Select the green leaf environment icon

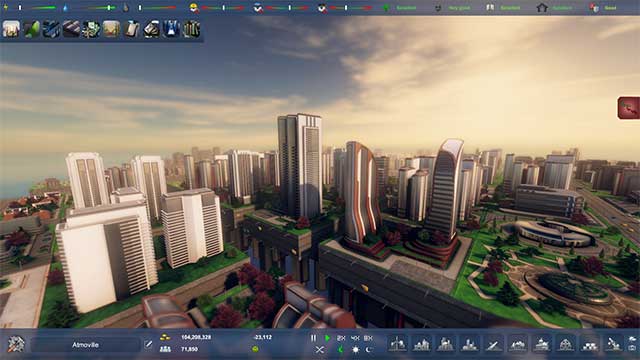tap(31, 29)
